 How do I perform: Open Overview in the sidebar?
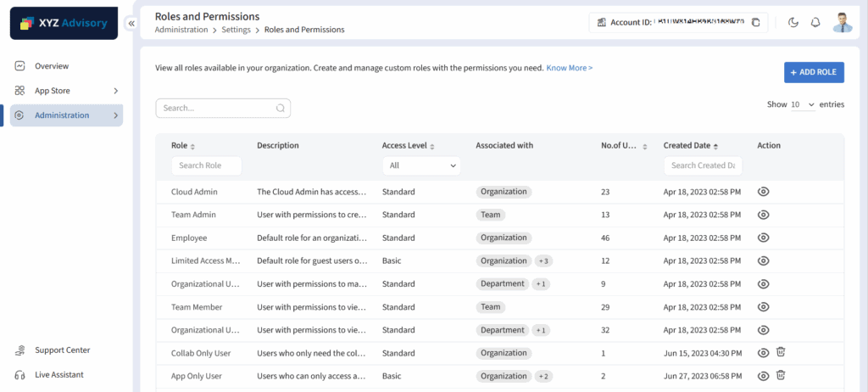[52, 66]
